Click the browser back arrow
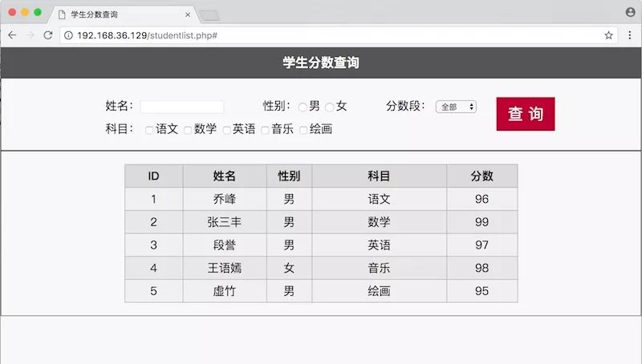642x364 pixels. point(12,35)
